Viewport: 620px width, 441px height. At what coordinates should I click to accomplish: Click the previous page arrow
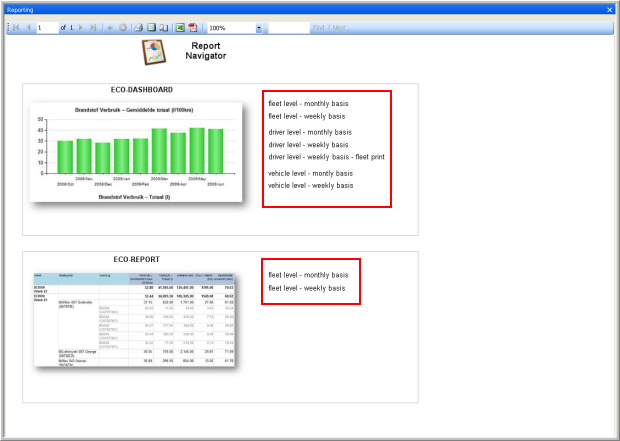[28, 28]
